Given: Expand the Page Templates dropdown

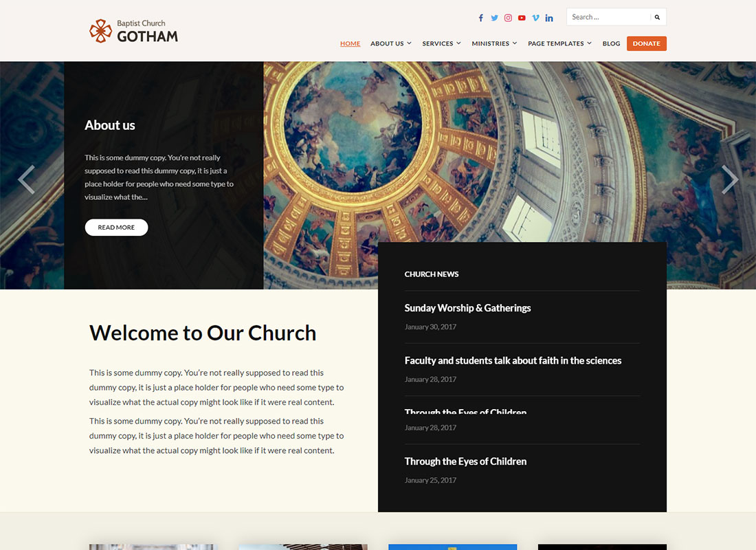Looking at the screenshot, I should click(x=559, y=43).
